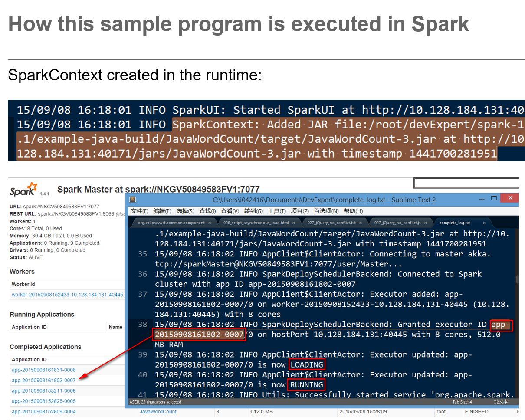Screen dimensions: 525x420
Task: Maximize the Sublime Text window
Action: coord(494,198)
